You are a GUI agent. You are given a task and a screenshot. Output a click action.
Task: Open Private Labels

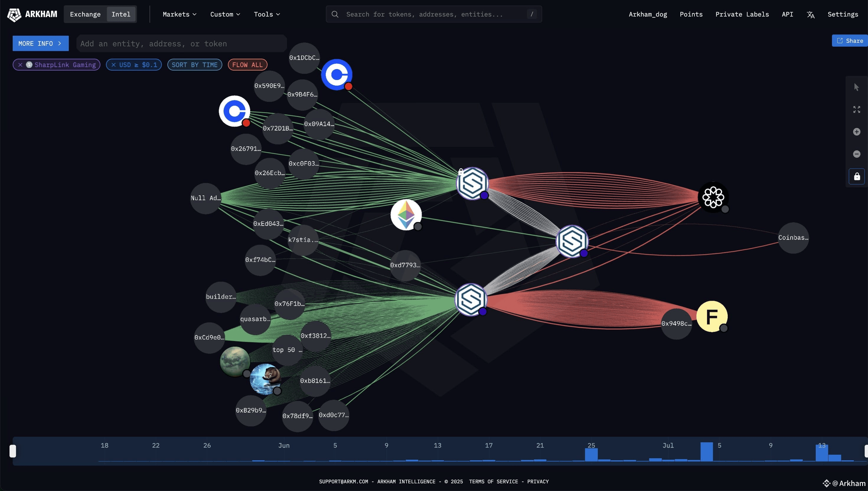(x=742, y=14)
